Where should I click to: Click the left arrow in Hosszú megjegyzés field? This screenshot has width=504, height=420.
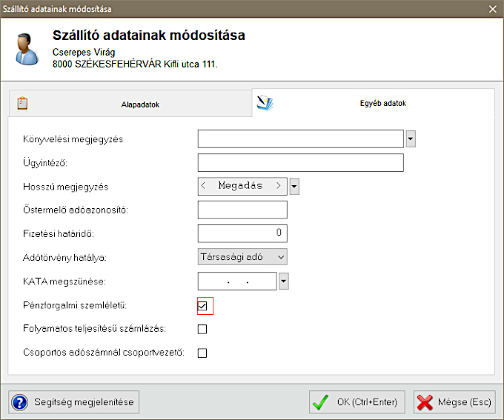pyautogui.click(x=204, y=186)
